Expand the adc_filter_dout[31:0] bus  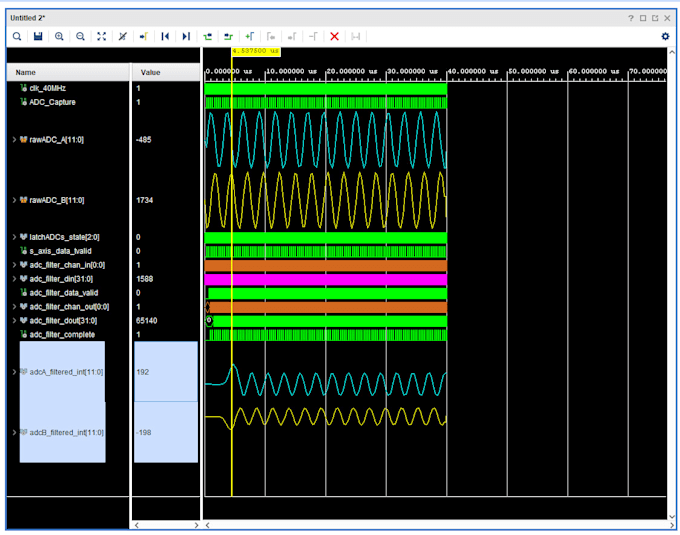click(14, 320)
